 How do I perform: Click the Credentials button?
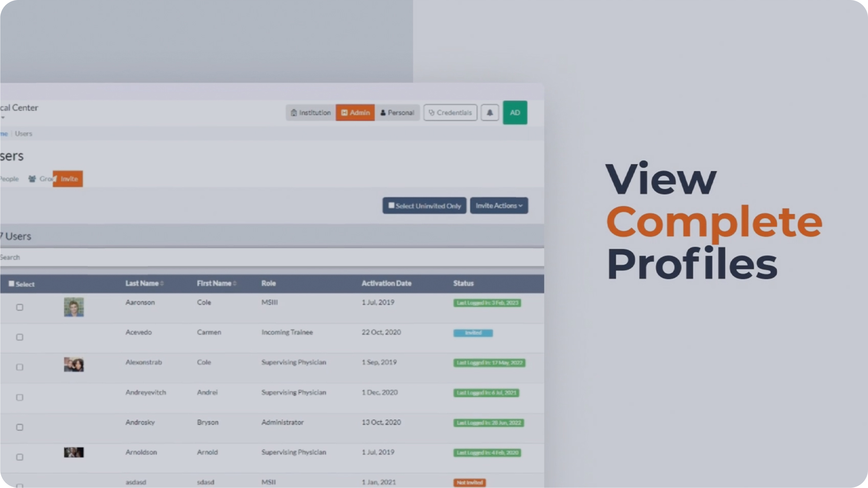tap(450, 113)
